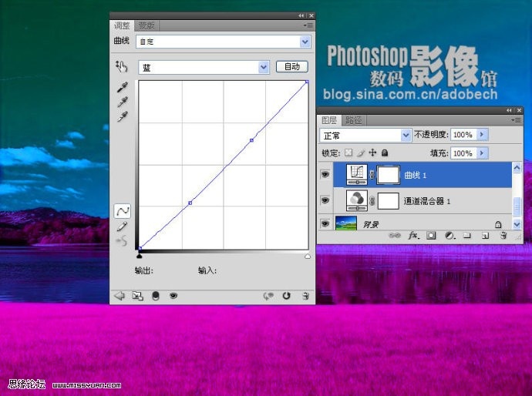Create a new layer

(x=485, y=236)
